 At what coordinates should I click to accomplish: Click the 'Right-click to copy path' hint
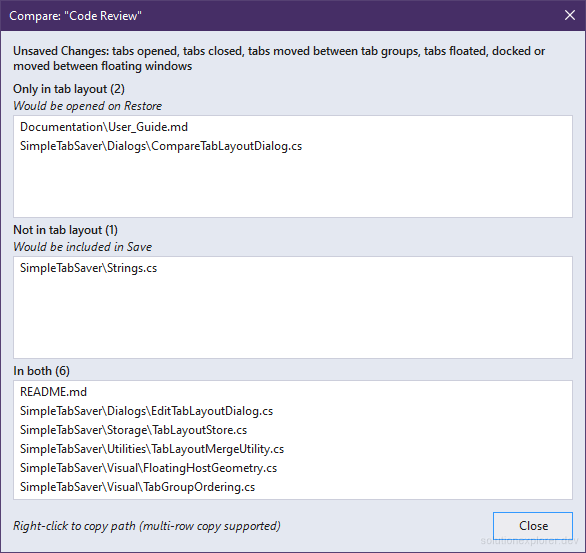pyautogui.click(x=147, y=526)
